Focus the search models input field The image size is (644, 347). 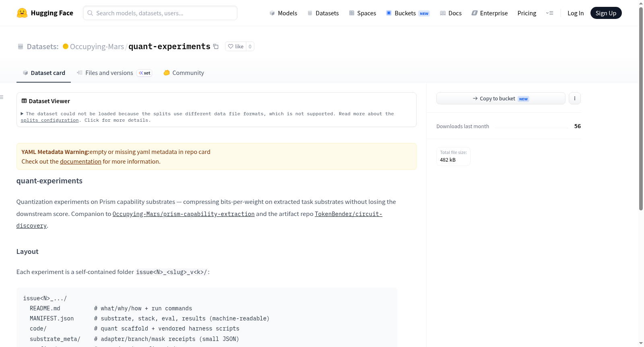[x=160, y=13]
